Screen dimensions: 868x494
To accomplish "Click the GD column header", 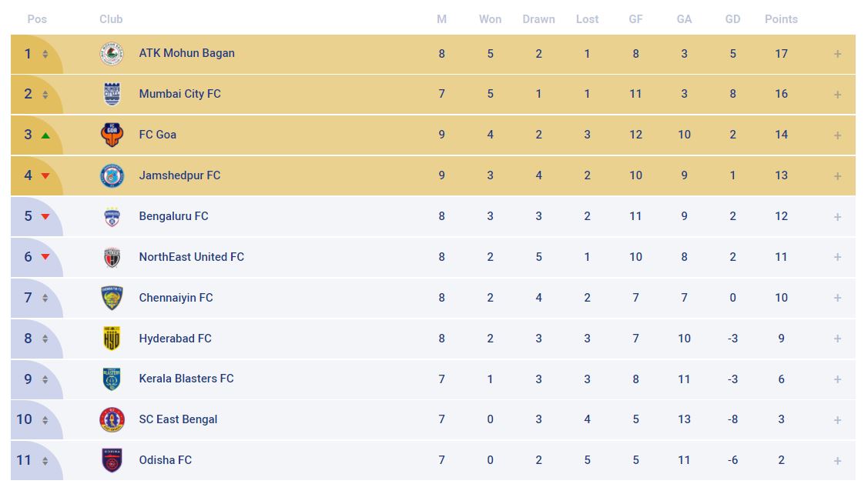I will [x=732, y=19].
